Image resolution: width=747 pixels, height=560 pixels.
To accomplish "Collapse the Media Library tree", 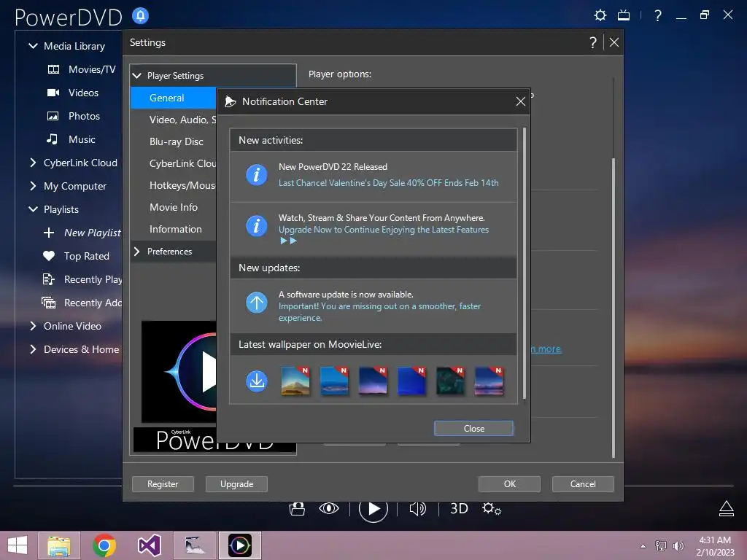I will (33, 46).
